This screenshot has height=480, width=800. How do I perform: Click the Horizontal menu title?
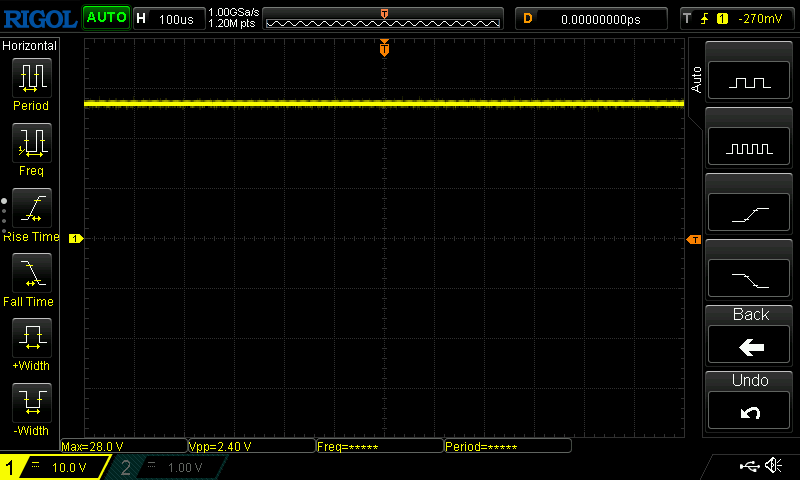point(30,45)
